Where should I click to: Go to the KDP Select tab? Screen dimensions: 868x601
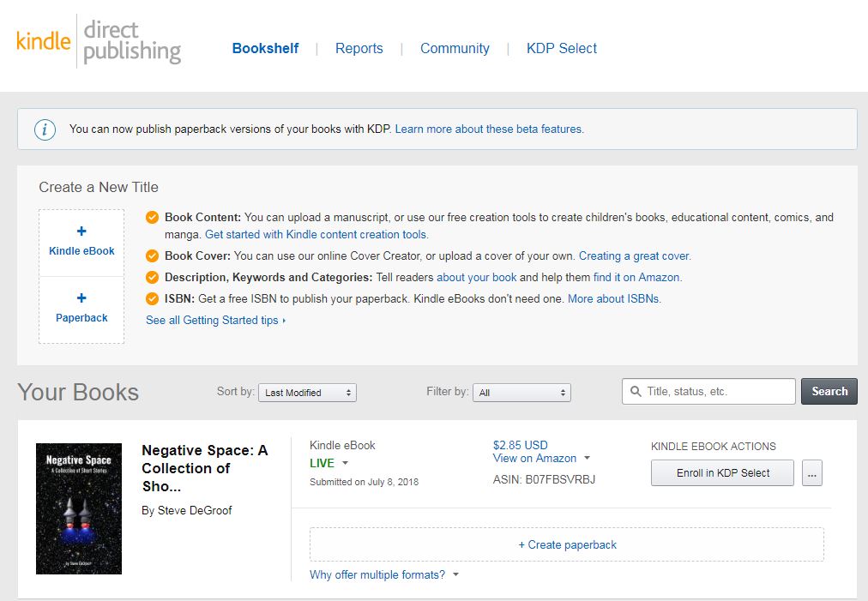pos(562,49)
